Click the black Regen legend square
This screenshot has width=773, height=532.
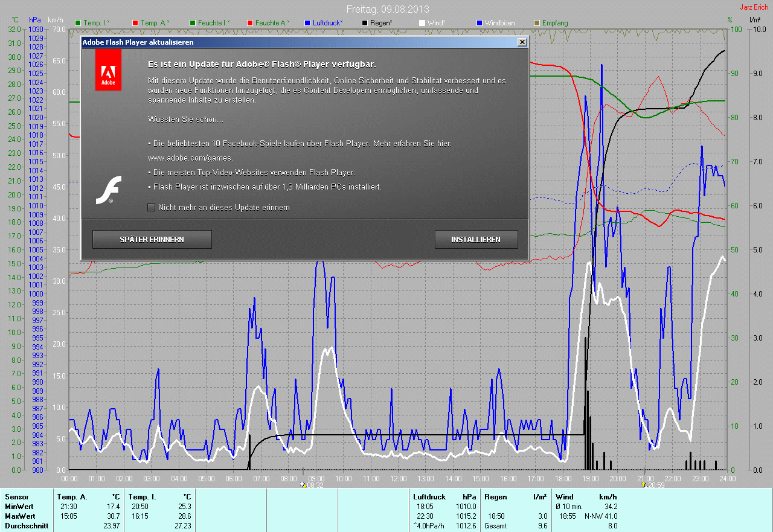coord(365,23)
